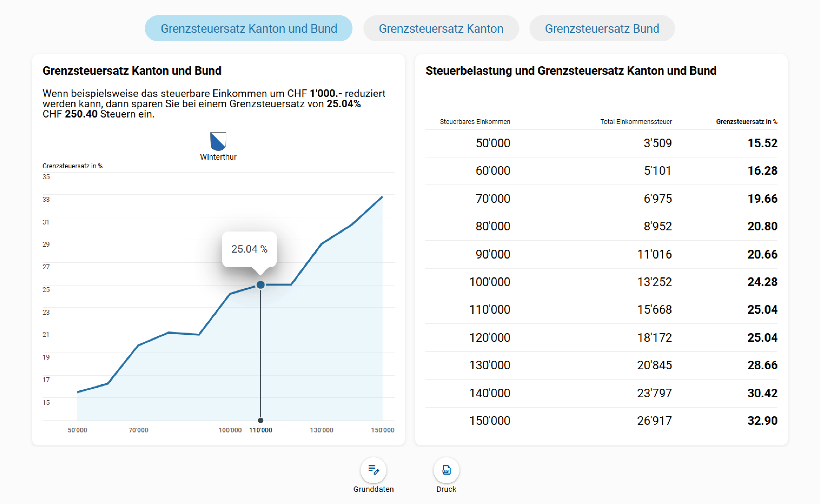This screenshot has width=820, height=504.
Task: Click the 50'000 x-axis label
Action: click(77, 430)
